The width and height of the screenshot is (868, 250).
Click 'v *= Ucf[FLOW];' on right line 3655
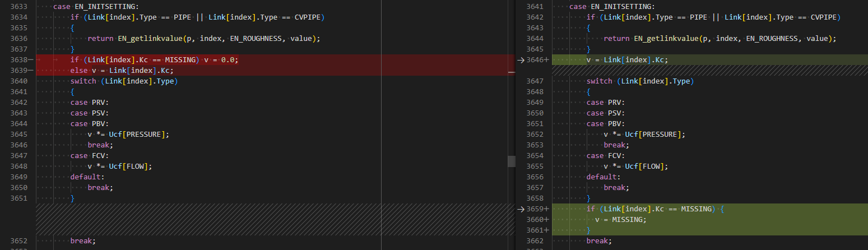(636, 166)
